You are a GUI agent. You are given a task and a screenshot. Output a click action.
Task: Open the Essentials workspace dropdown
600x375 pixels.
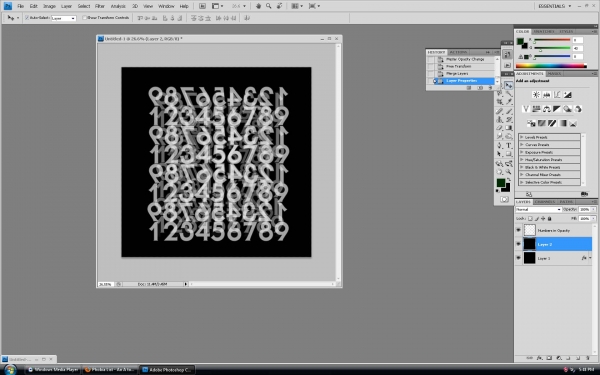[554, 6]
